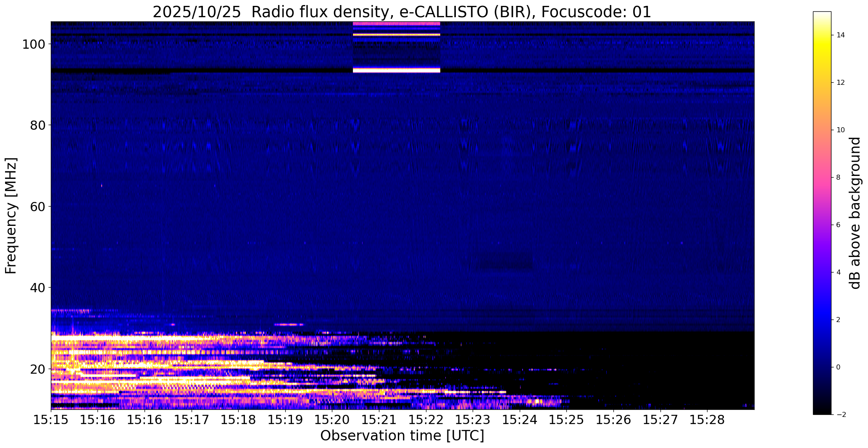This screenshot has height=448, width=868.
Task: Click the 15:17 time tick label
Action: coord(192,420)
